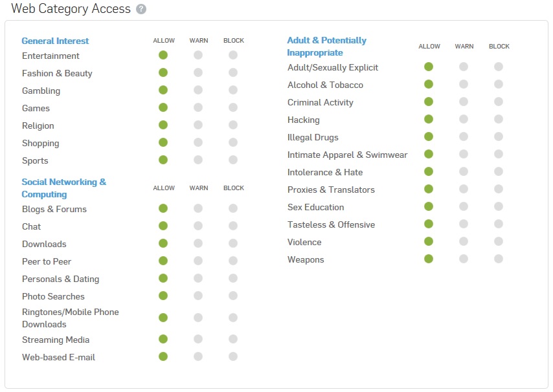
Task: Set Ringtones/Mobile Phone Downloads to Warn
Action: [x=198, y=318]
